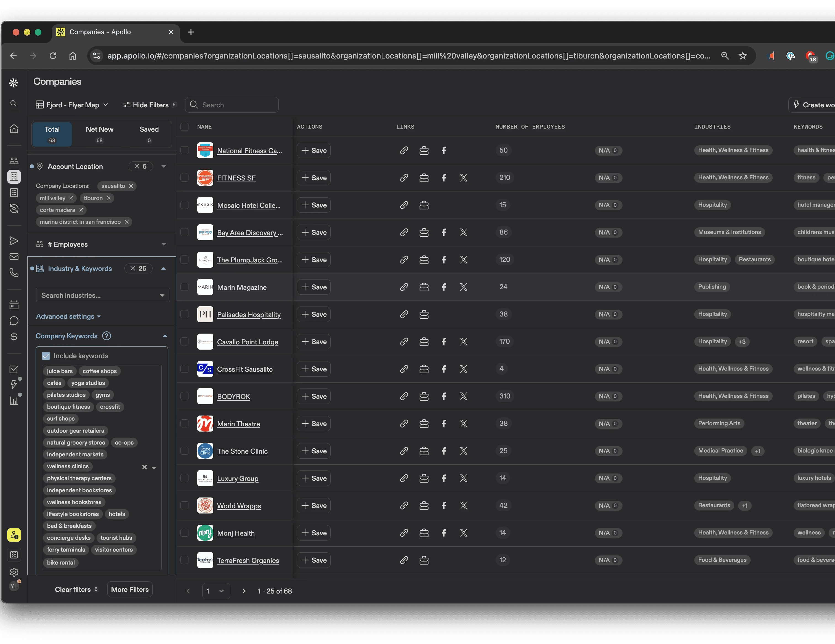Open the sidebar Settings gear icon

point(14,572)
